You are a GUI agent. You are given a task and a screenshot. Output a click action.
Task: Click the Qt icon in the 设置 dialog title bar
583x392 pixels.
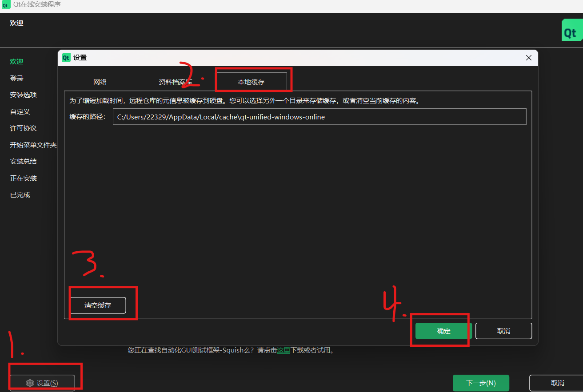coord(66,58)
